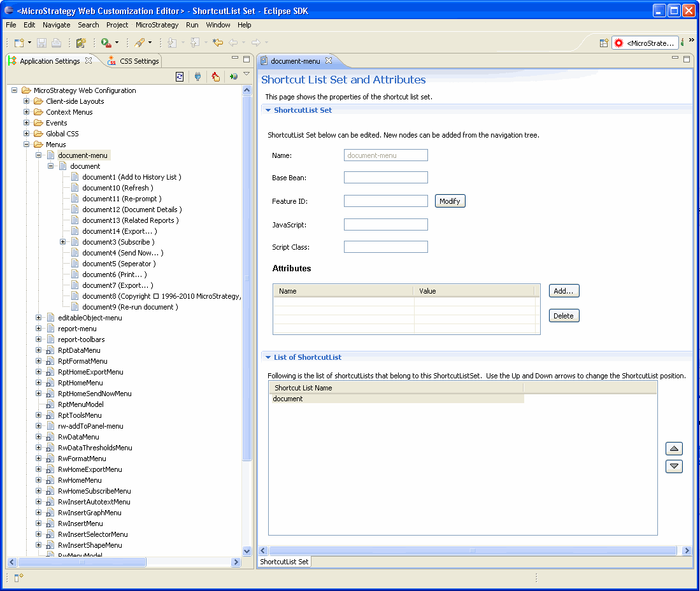Expand the document3 (Subscribe) node
This screenshot has width=700, height=591.
pyautogui.click(x=62, y=241)
